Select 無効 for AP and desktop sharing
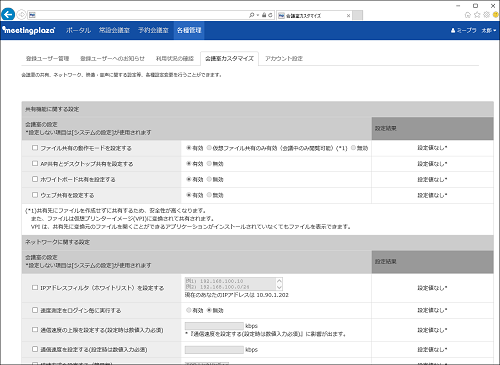This screenshot has width=500, height=365. point(209,163)
